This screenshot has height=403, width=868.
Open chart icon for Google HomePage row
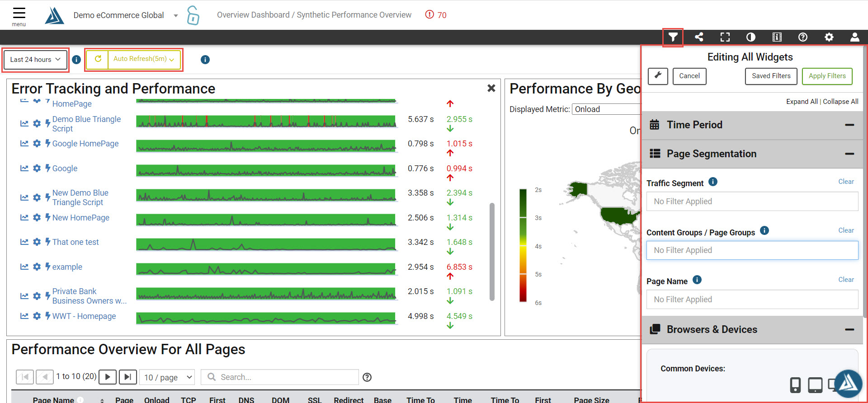tap(24, 144)
